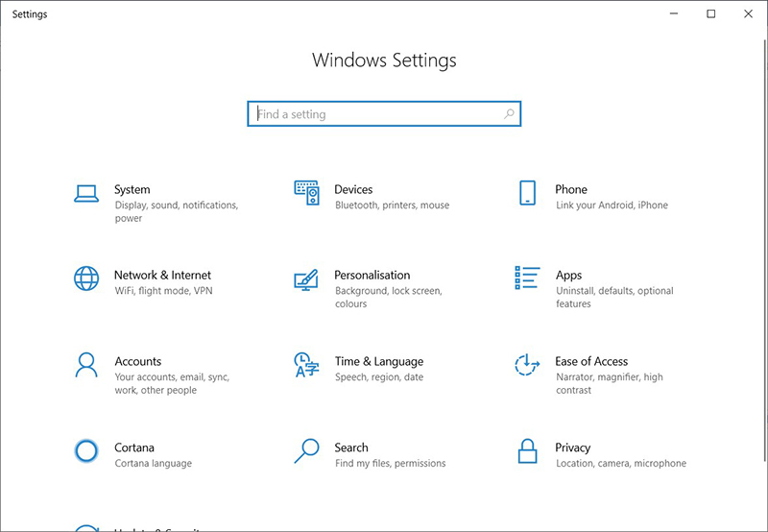
Task: Maximize the Settings window
Action: click(x=710, y=13)
